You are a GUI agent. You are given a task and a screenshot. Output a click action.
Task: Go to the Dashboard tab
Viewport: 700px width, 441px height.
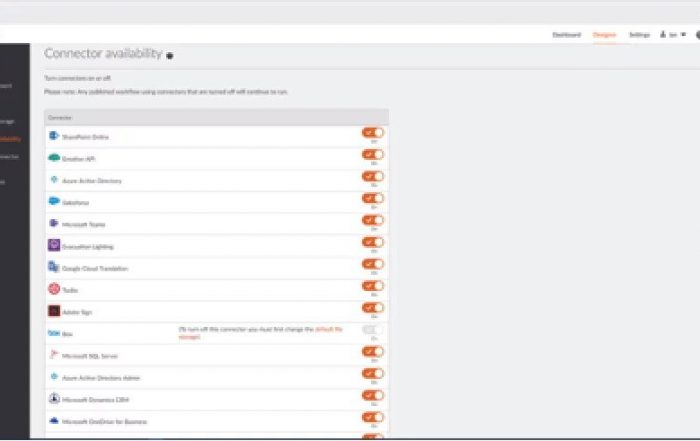(x=567, y=35)
